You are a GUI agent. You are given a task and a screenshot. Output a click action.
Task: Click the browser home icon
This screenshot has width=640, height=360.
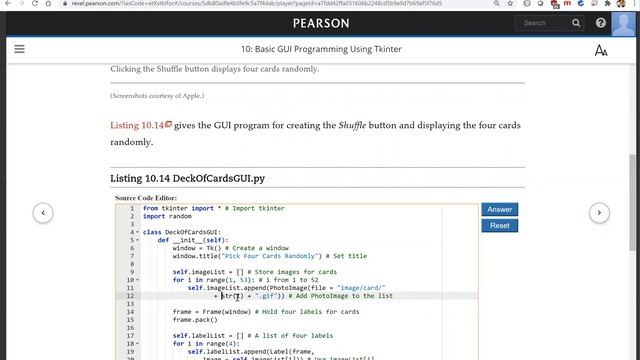[48, 3]
